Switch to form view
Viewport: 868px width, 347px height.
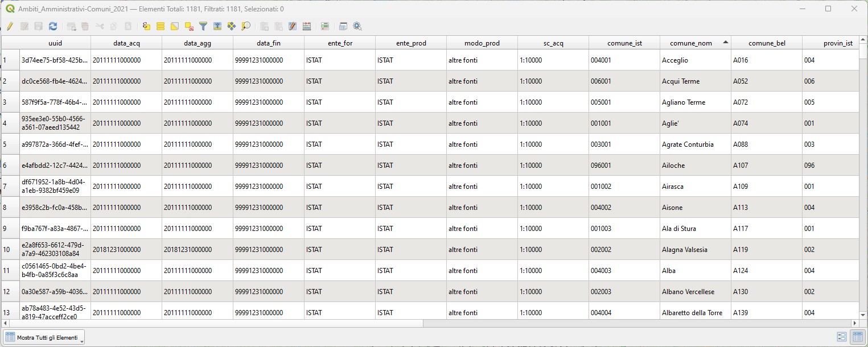click(x=842, y=337)
